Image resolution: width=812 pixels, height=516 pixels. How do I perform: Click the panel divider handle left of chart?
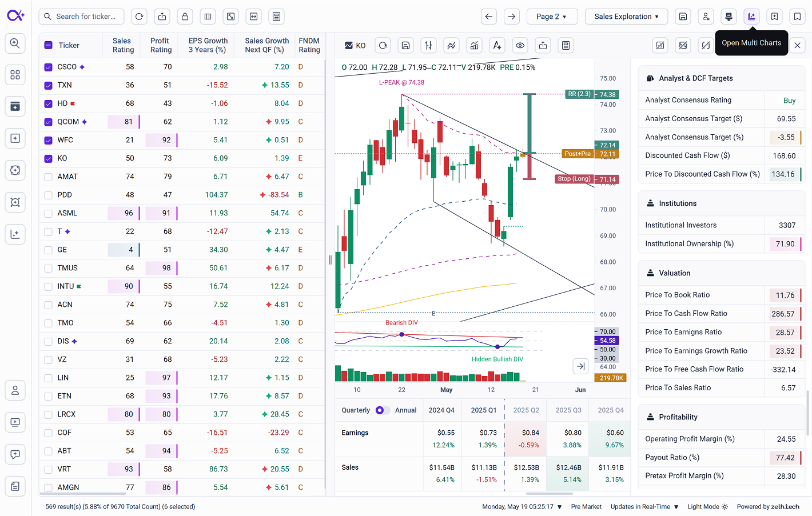point(330,260)
